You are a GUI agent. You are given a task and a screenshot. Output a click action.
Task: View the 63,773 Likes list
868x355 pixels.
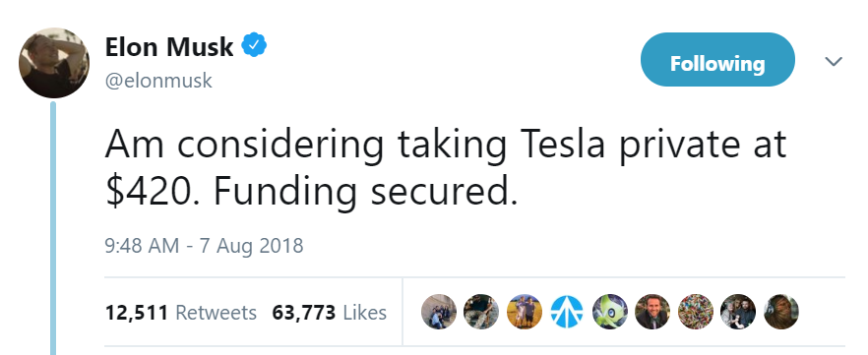329,313
